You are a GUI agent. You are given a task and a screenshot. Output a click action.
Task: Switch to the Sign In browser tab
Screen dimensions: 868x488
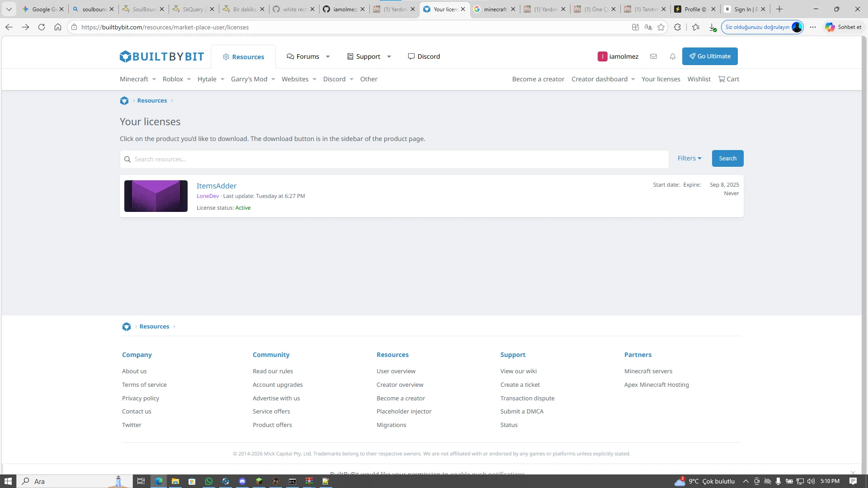point(745,9)
